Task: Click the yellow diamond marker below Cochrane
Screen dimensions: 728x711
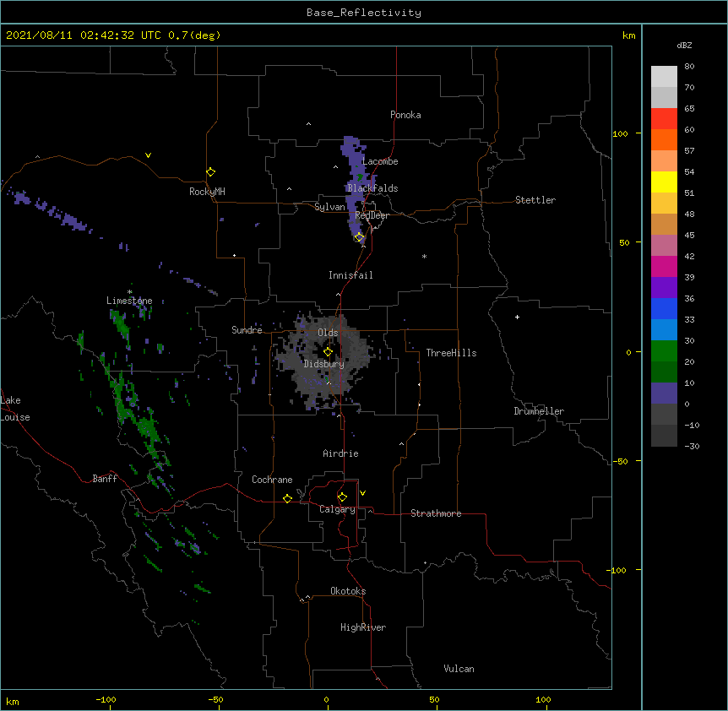Action: tap(287, 498)
